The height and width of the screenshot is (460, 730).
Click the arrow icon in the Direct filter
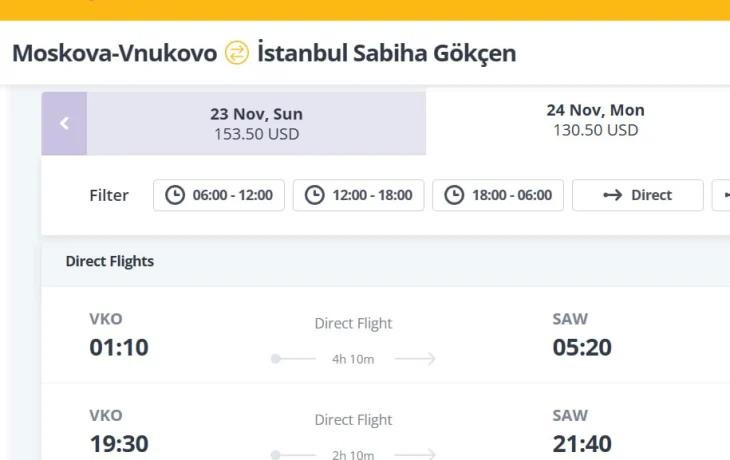pyautogui.click(x=613, y=195)
